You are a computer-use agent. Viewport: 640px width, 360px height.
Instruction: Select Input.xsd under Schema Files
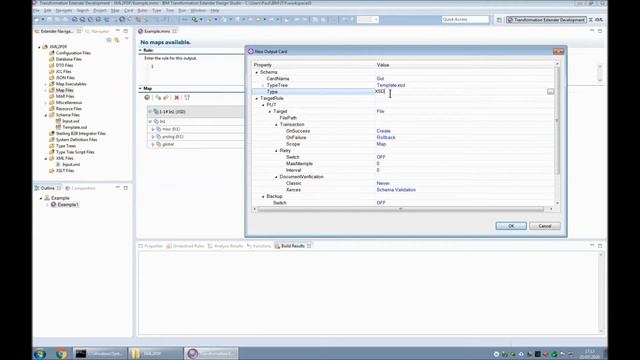pyautogui.click(x=71, y=121)
